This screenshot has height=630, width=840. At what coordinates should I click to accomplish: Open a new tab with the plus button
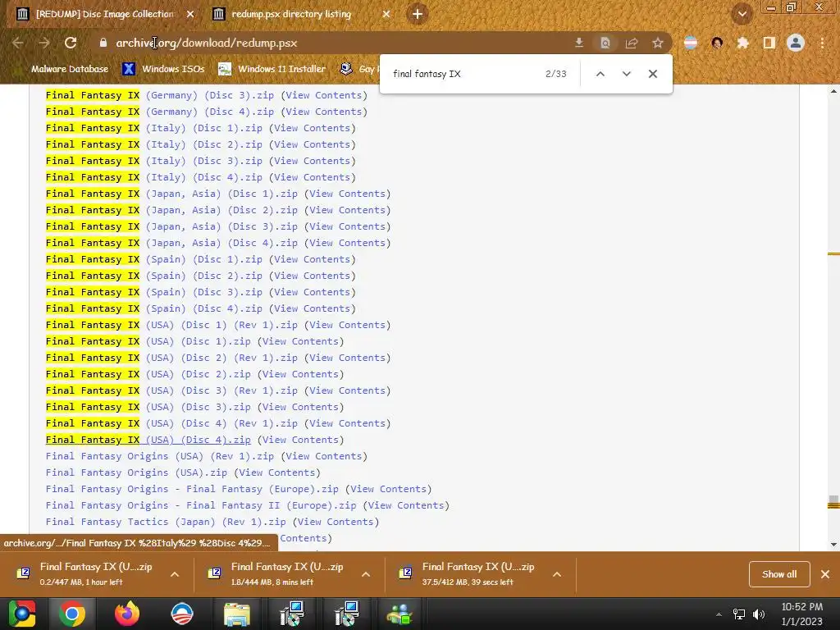pos(418,14)
